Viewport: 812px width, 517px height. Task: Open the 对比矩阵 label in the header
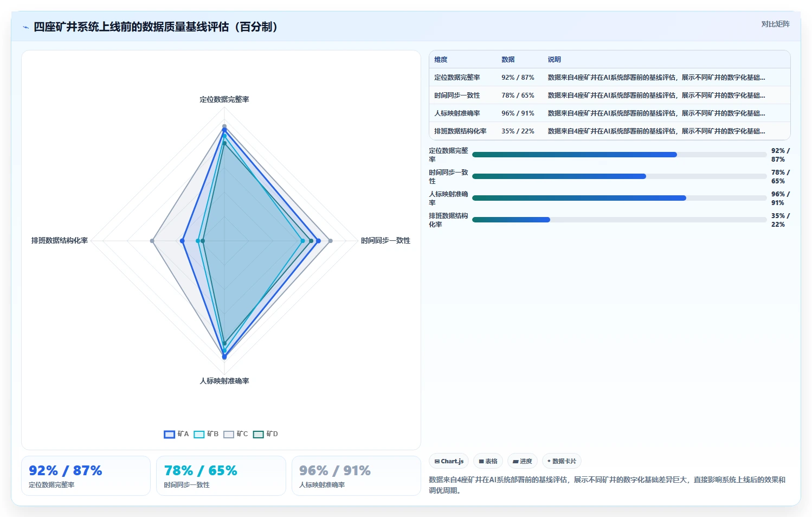click(775, 24)
